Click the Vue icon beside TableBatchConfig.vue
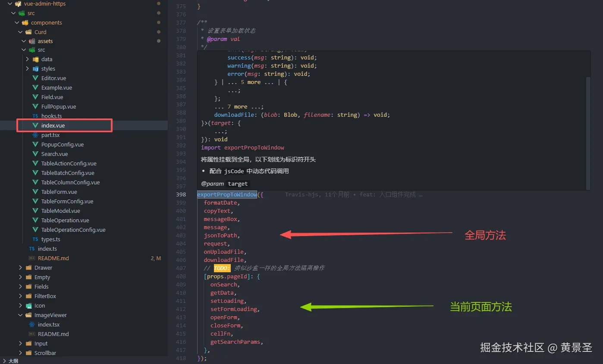This screenshot has height=364, width=603. 35,173
